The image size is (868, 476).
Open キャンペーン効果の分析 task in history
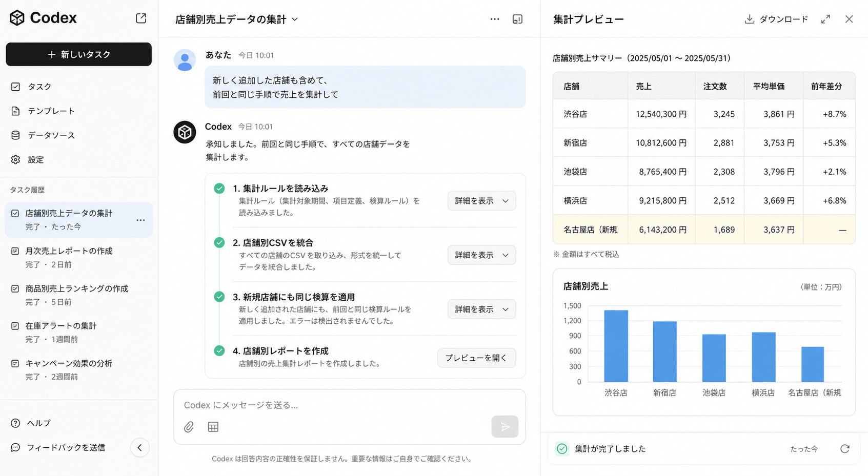click(79, 369)
